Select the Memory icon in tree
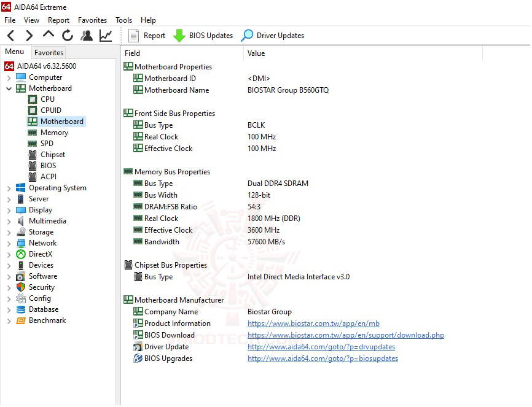The image size is (532, 407). pos(33,133)
